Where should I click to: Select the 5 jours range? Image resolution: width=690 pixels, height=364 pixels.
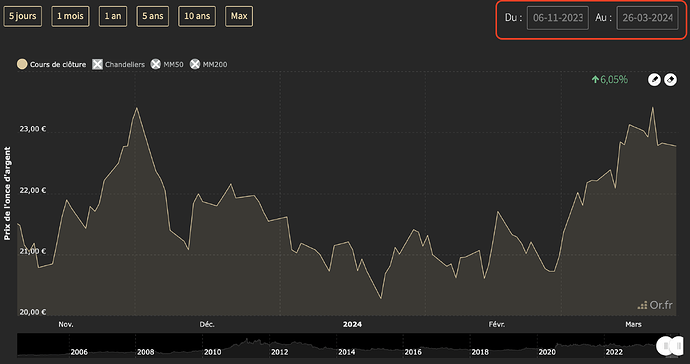(x=23, y=16)
